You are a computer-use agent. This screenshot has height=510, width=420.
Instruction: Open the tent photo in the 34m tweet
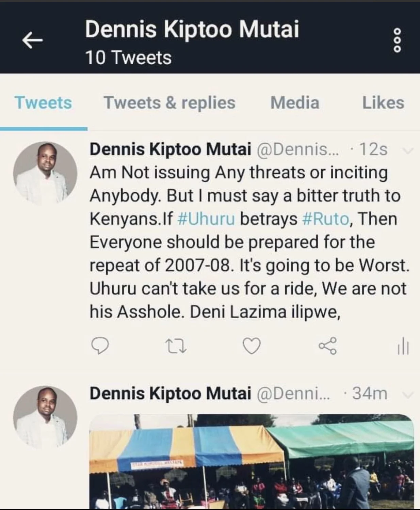point(252,461)
